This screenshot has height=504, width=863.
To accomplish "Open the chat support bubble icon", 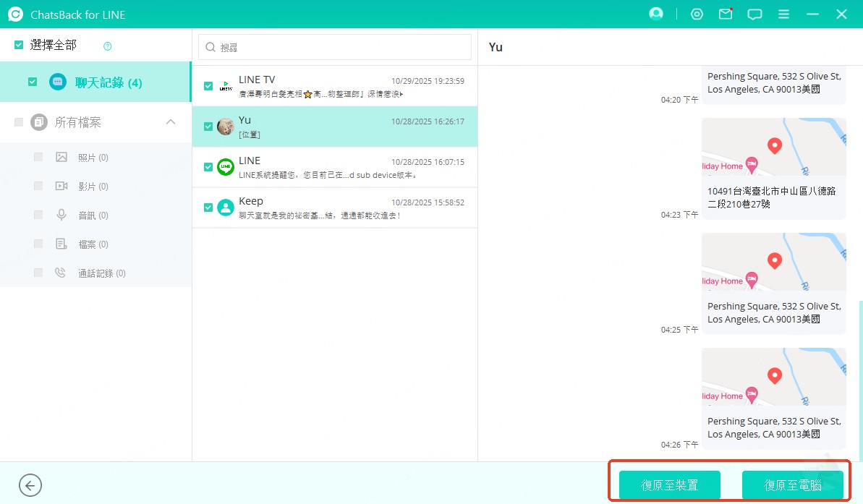I will (x=754, y=14).
